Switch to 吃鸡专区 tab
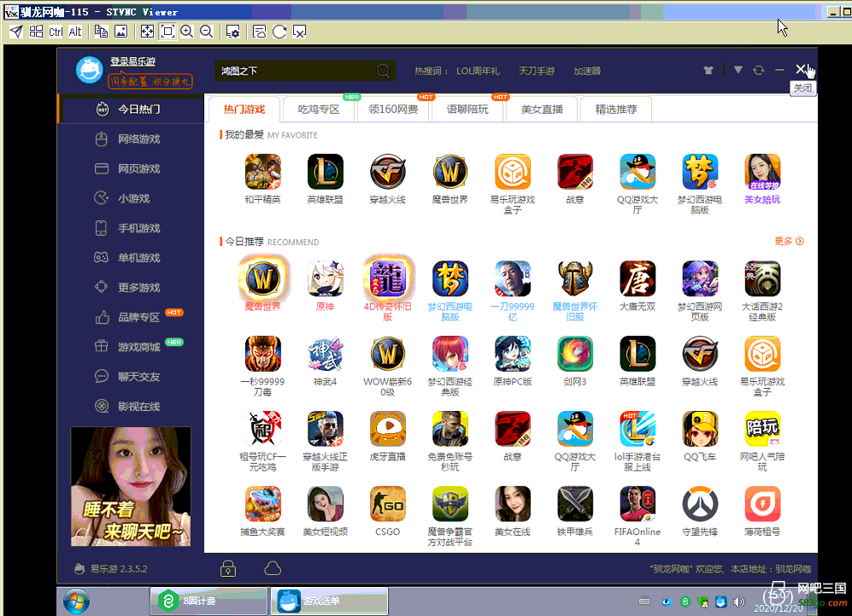The width and height of the screenshot is (852, 616). tap(319, 109)
